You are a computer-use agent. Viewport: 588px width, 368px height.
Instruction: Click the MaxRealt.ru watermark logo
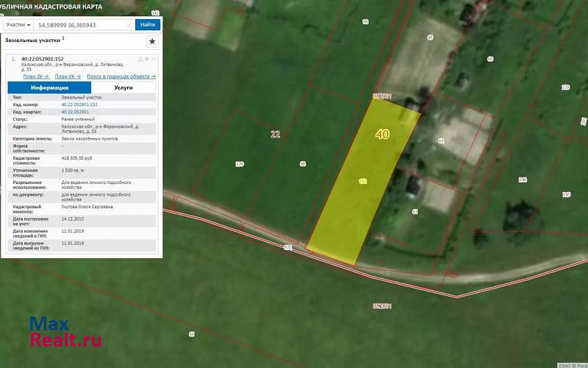click(x=65, y=333)
